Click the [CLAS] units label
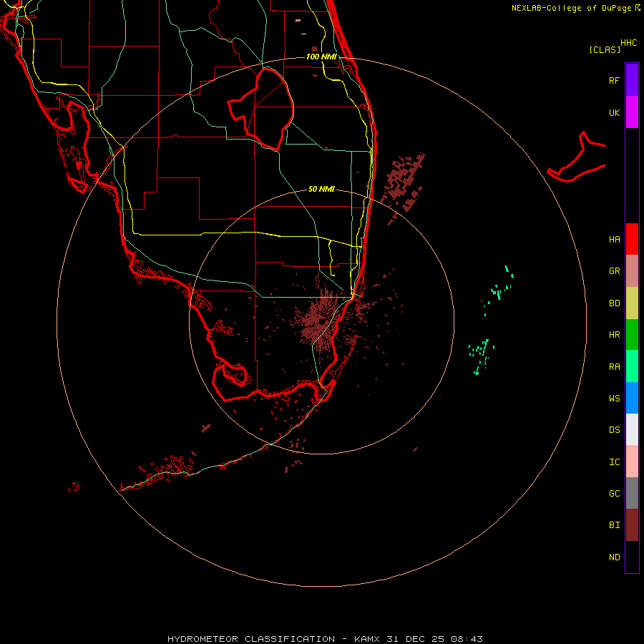This screenshot has width=644, height=644. (x=605, y=49)
